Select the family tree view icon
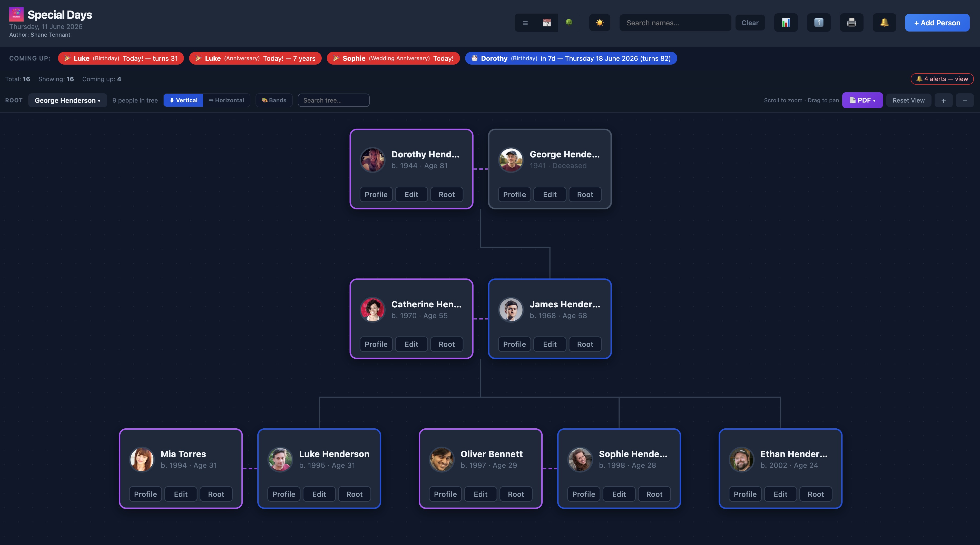Image resolution: width=980 pixels, height=545 pixels. pyautogui.click(x=569, y=23)
